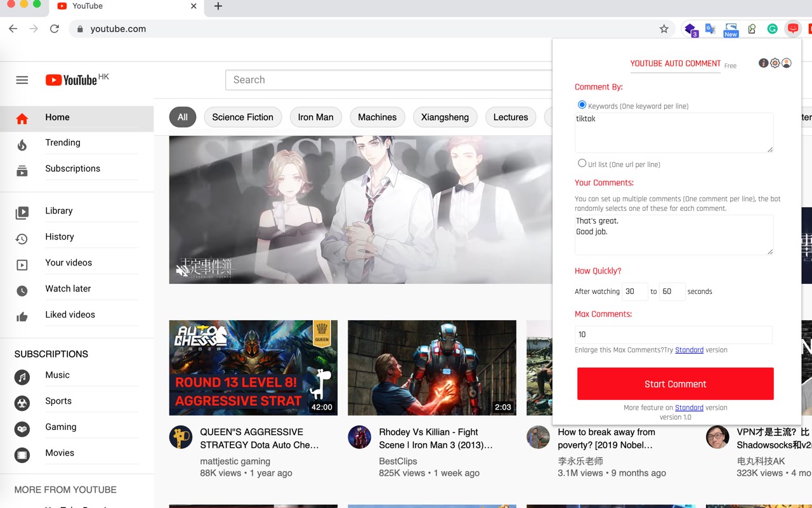Select the YouTube browser tab
This screenshot has height=508, width=812.
pos(127,6)
